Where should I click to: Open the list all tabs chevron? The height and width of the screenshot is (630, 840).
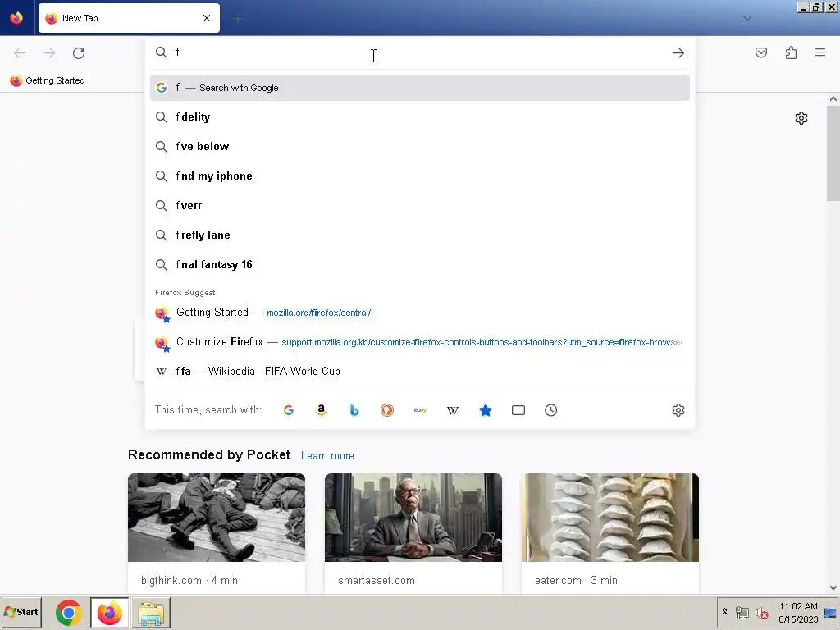tap(746, 18)
